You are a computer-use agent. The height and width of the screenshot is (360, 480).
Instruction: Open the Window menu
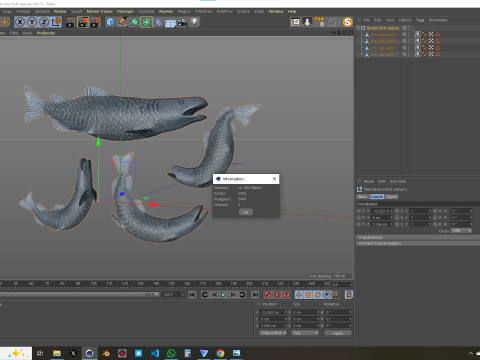coord(276,11)
